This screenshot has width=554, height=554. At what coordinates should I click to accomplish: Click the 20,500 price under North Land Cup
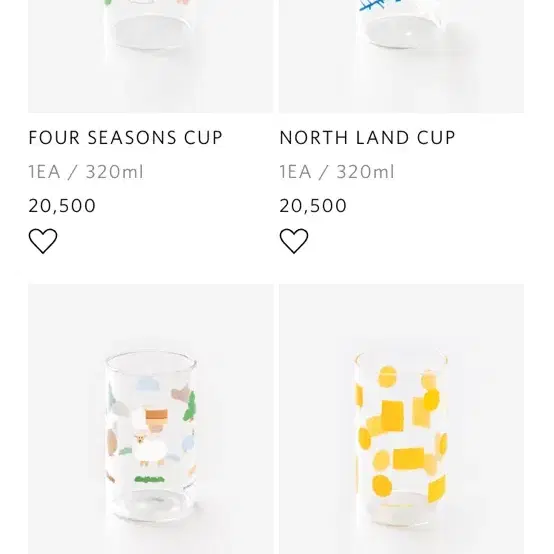(x=313, y=206)
